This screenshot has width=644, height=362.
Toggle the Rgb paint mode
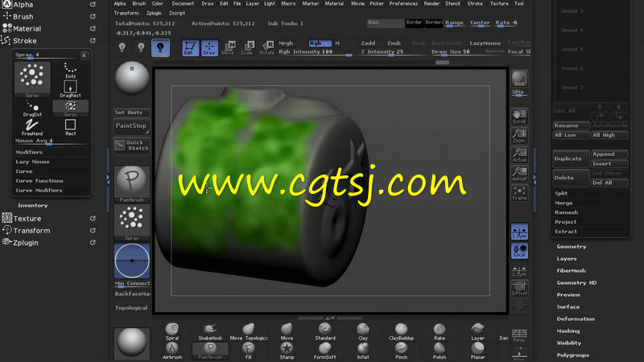click(x=320, y=43)
